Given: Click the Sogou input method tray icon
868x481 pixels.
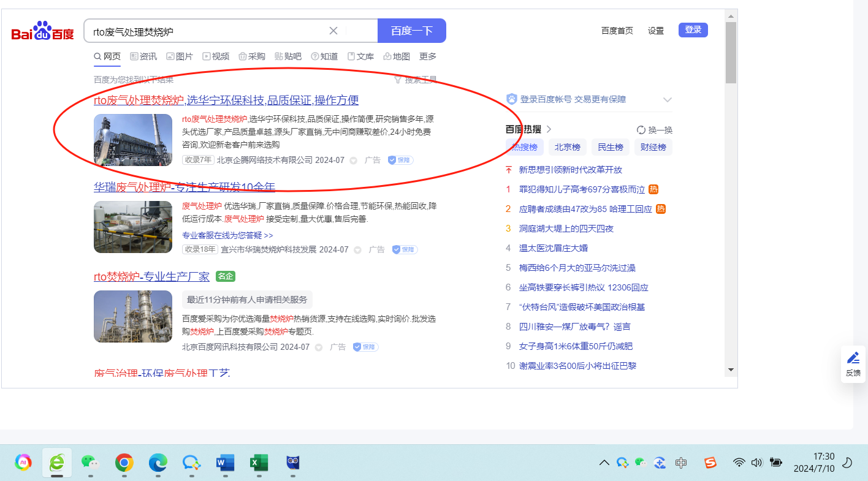Looking at the screenshot, I should pyautogui.click(x=710, y=463).
